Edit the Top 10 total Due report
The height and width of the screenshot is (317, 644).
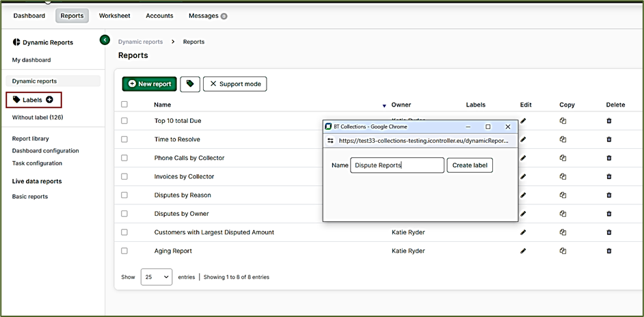pyautogui.click(x=523, y=121)
